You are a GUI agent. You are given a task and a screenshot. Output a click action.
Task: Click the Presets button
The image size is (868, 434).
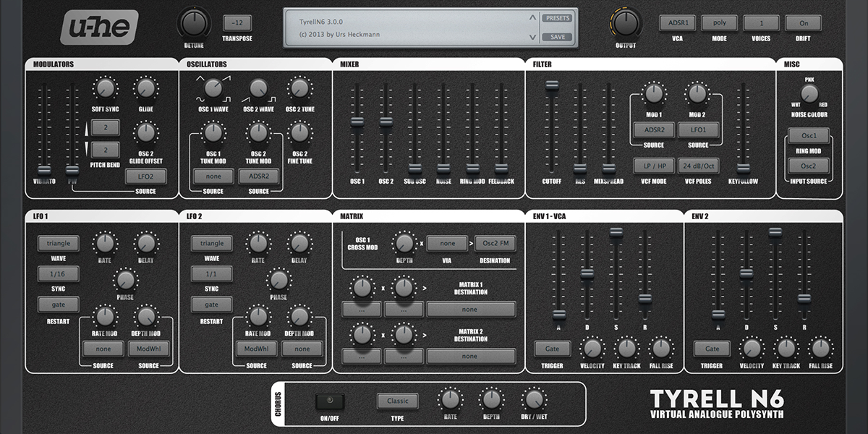click(557, 18)
